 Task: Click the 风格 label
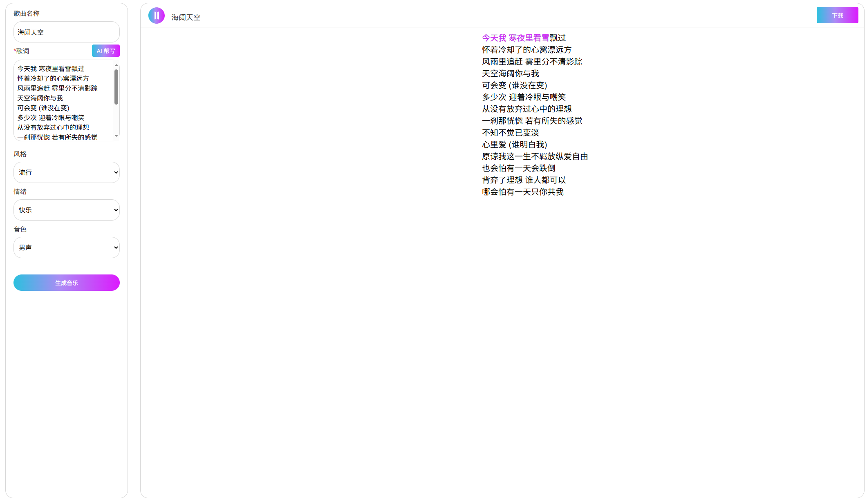20,154
